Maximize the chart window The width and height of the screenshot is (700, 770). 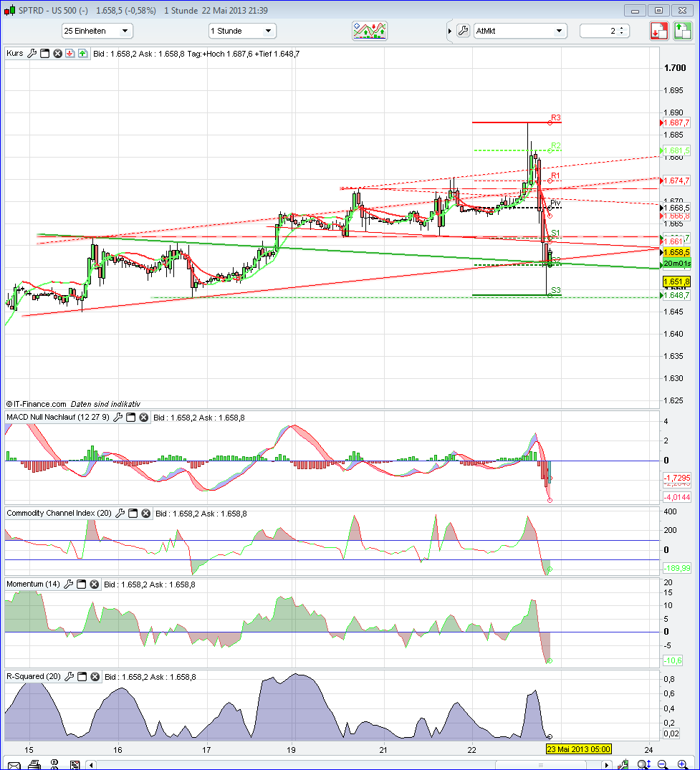click(658, 10)
